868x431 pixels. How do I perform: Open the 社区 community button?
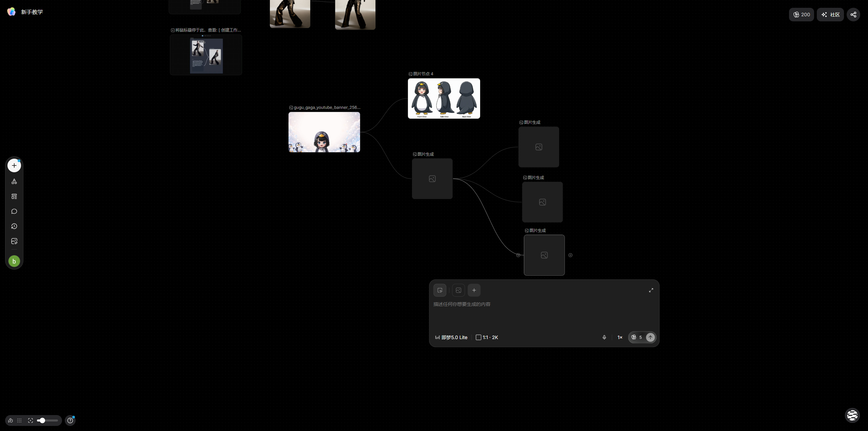click(830, 15)
